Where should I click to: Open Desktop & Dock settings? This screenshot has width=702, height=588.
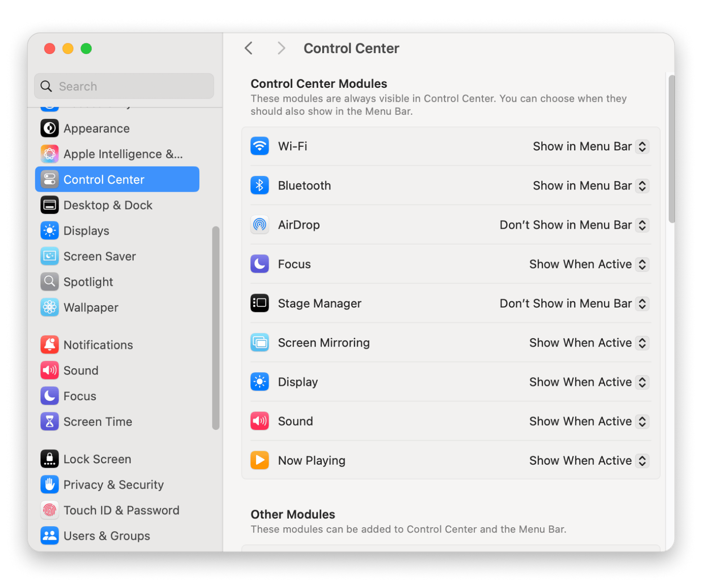click(108, 205)
